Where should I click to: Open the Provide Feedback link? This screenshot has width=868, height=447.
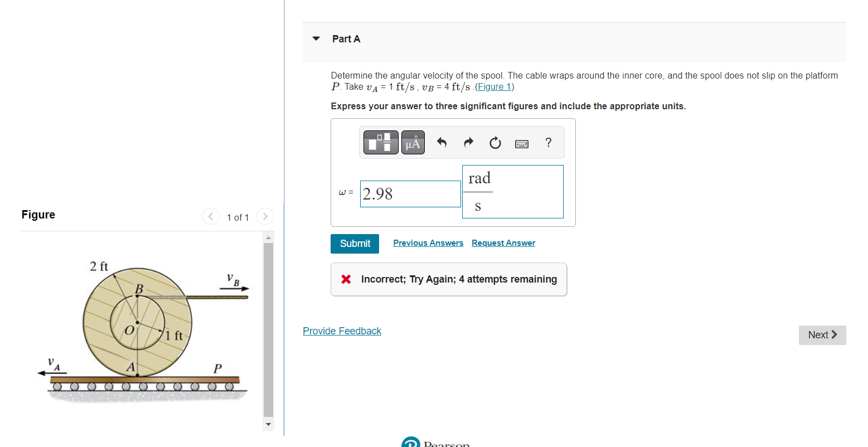[342, 331]
